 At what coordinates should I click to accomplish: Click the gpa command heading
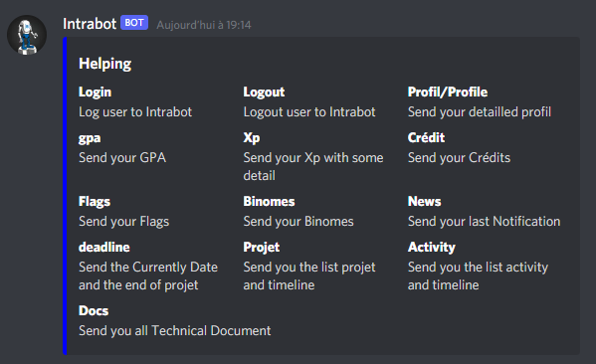(90, 138)
